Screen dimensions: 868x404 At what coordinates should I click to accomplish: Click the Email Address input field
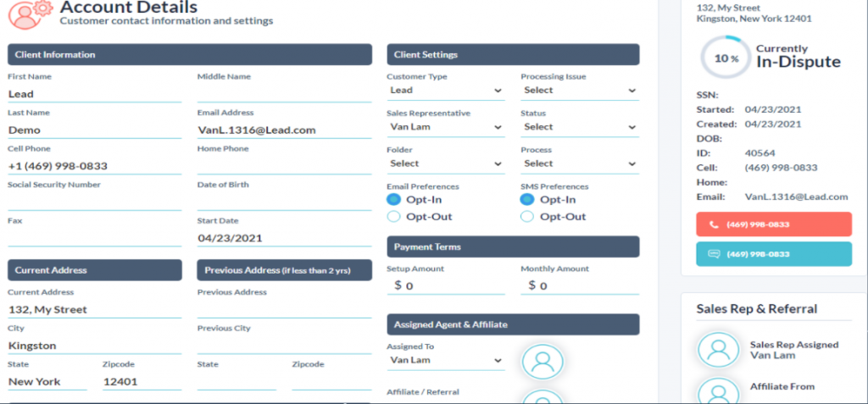pyautogui.click(x=284, y=130)
